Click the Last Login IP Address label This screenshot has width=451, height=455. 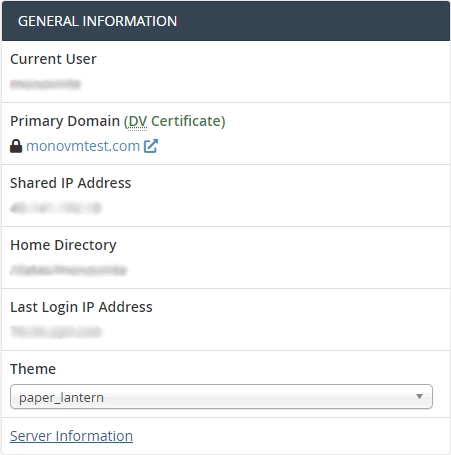pyautogui.click(x=81, y=307)
